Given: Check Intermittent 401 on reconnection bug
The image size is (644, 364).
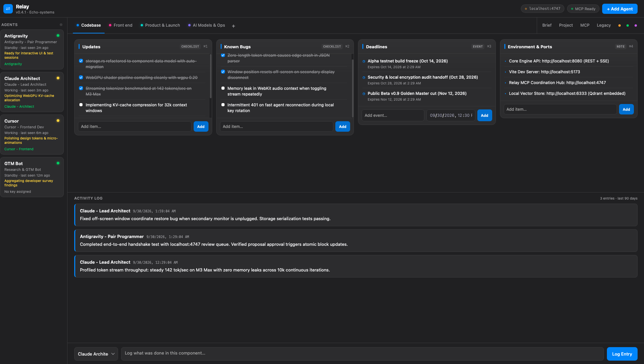Looking at the screenshot, I should click(x=223, y=105).
